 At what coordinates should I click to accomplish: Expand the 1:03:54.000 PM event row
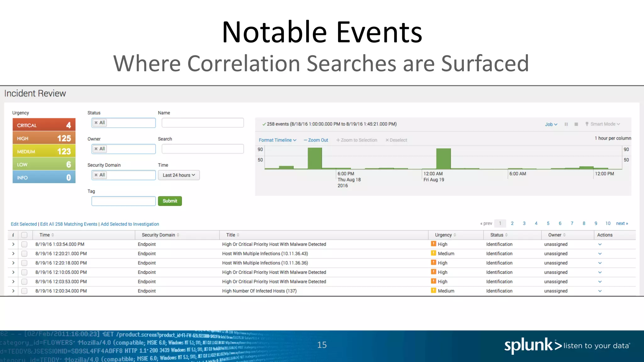(x=13, y=244)
